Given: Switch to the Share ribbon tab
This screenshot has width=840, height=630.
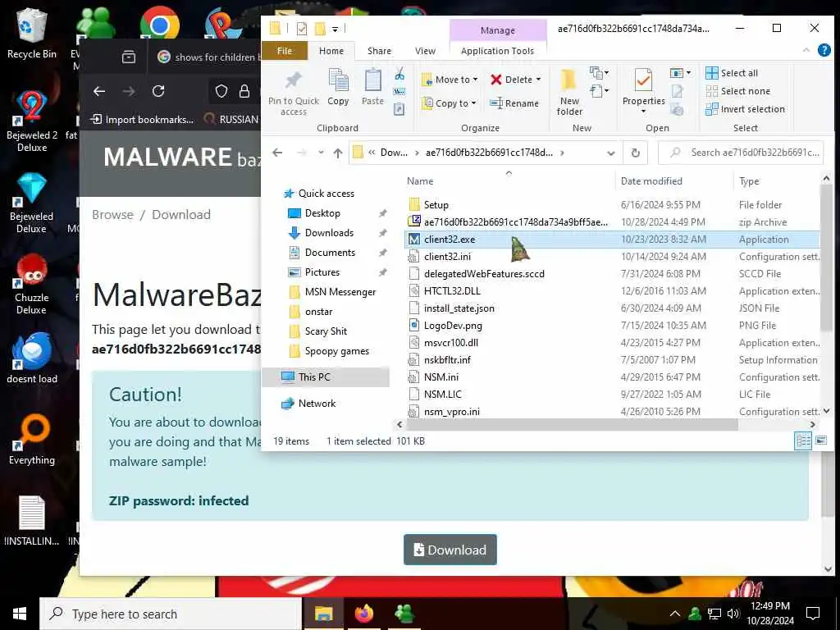Looking at the screenshot, I should tap(379, 51).
